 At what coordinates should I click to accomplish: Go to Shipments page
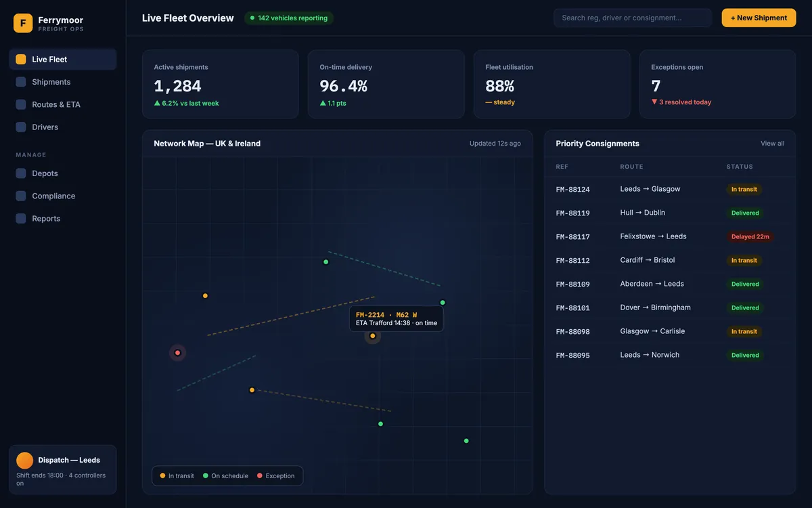(x=63, y=82)
